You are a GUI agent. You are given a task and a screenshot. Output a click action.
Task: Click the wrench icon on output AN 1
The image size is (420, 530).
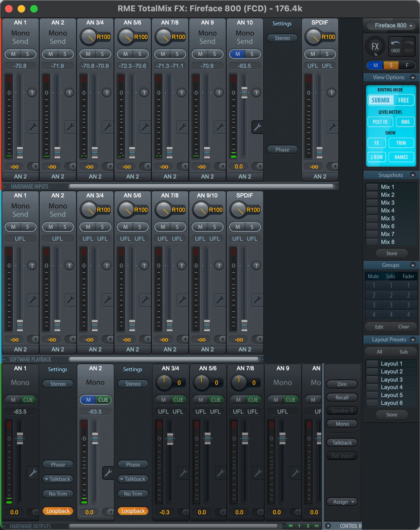[x=33, y=472]
